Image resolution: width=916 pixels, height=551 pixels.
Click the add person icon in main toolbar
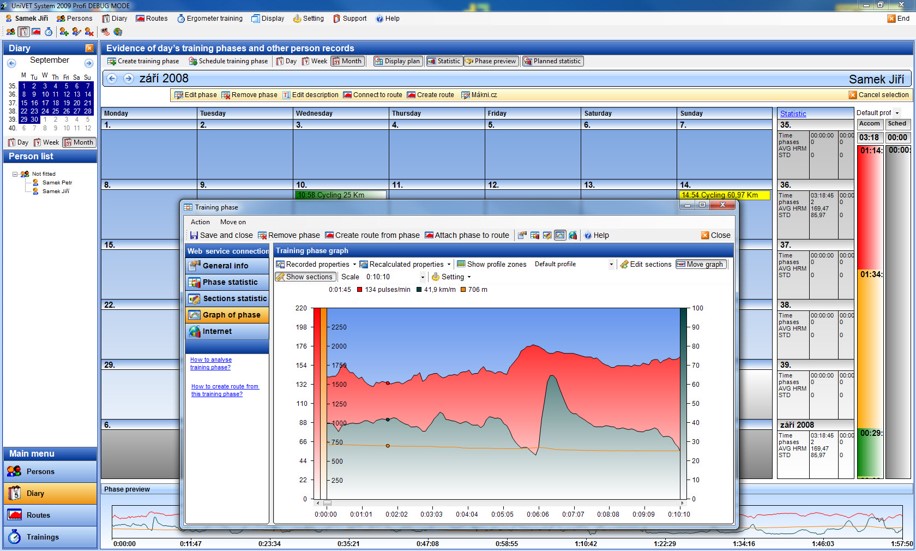click(x=64, y=32)
